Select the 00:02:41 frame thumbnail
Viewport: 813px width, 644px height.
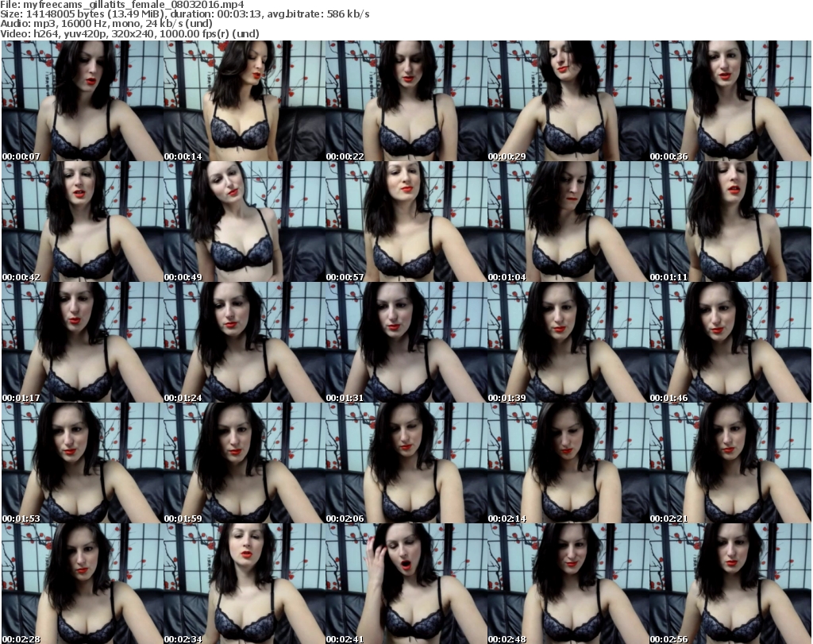click(x=406, y=584)
